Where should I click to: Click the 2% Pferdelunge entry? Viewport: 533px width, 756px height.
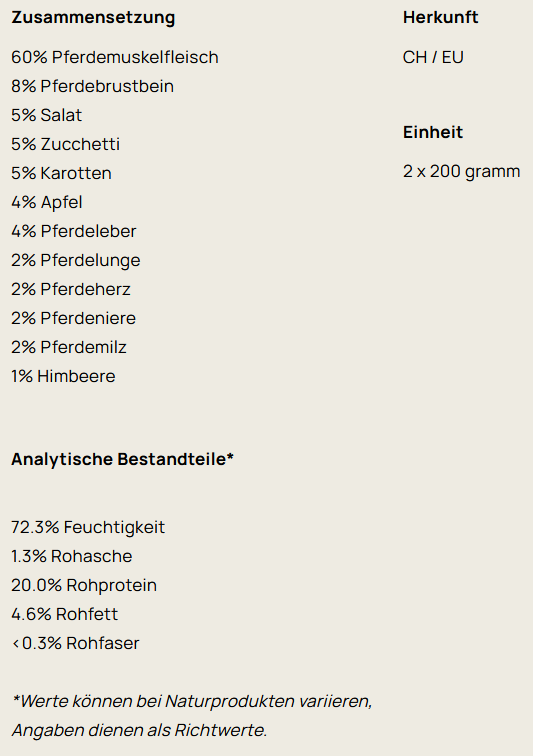coord(76,260)
